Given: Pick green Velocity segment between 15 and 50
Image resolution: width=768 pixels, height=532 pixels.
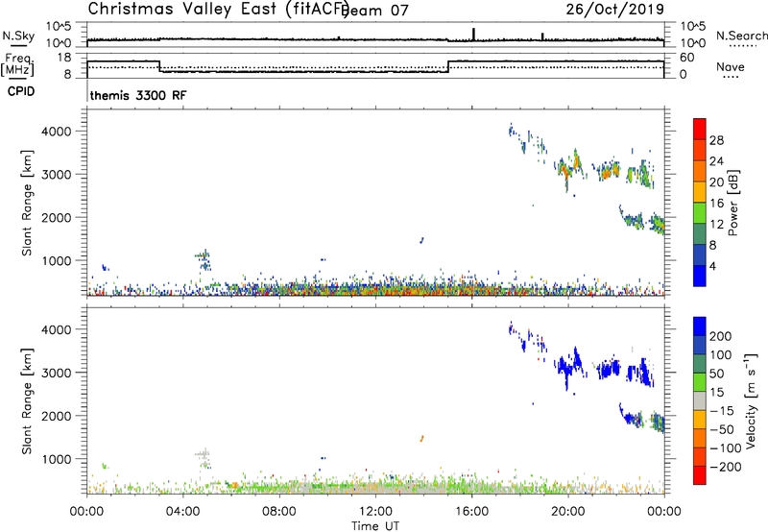Looking at the screenshot, I should coord(700,382).
